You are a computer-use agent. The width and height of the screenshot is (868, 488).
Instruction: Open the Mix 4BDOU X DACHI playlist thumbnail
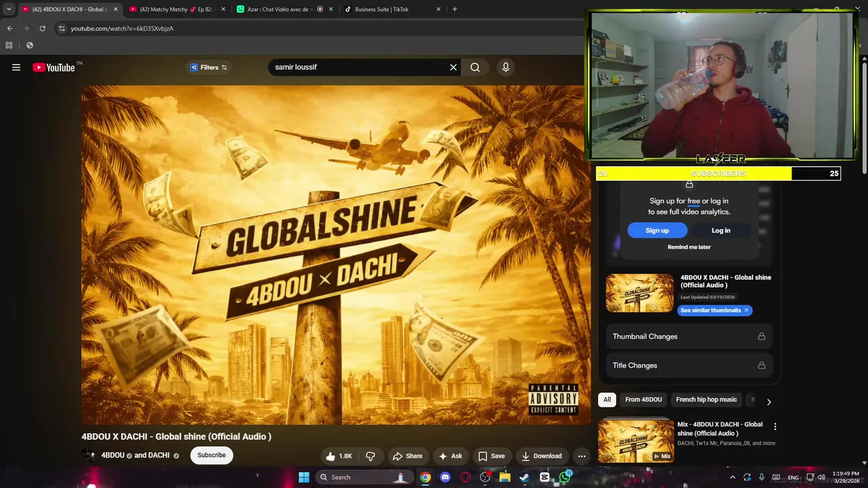(636, 441)
